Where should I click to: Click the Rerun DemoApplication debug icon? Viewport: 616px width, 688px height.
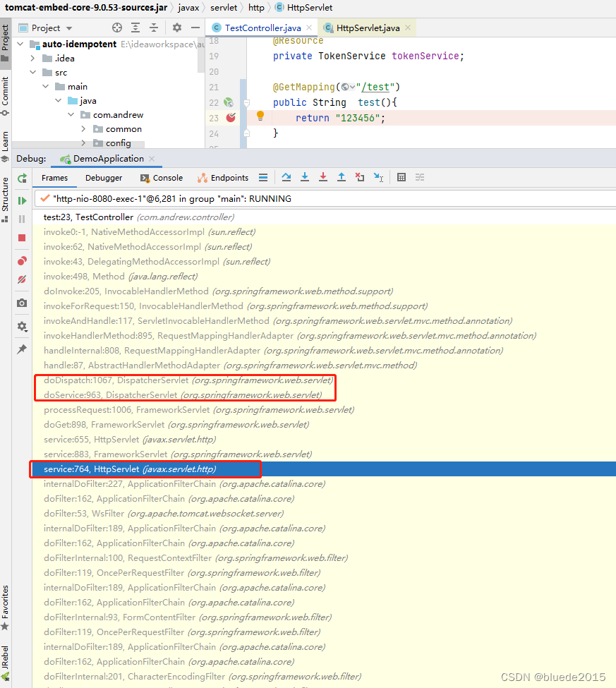tap(22, 178)
